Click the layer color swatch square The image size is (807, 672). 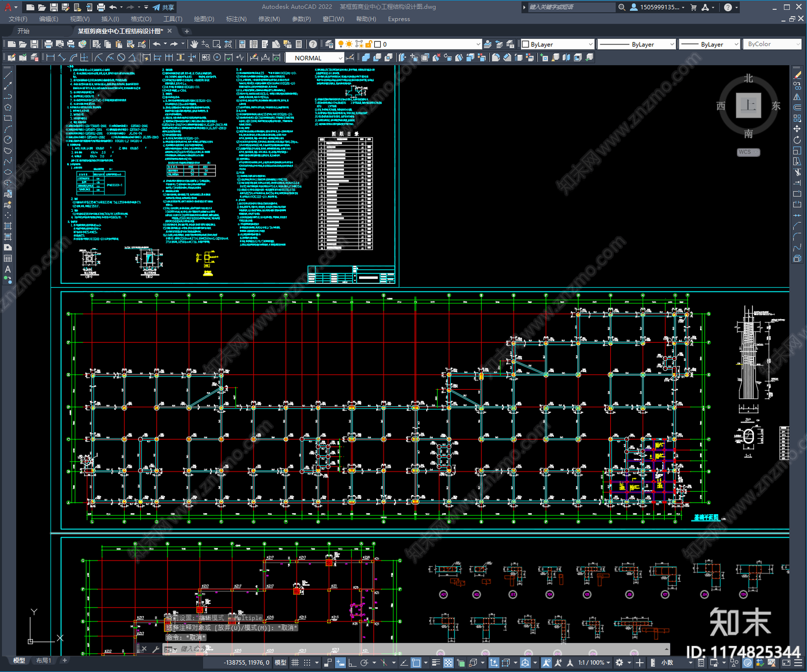coord(377,44)
